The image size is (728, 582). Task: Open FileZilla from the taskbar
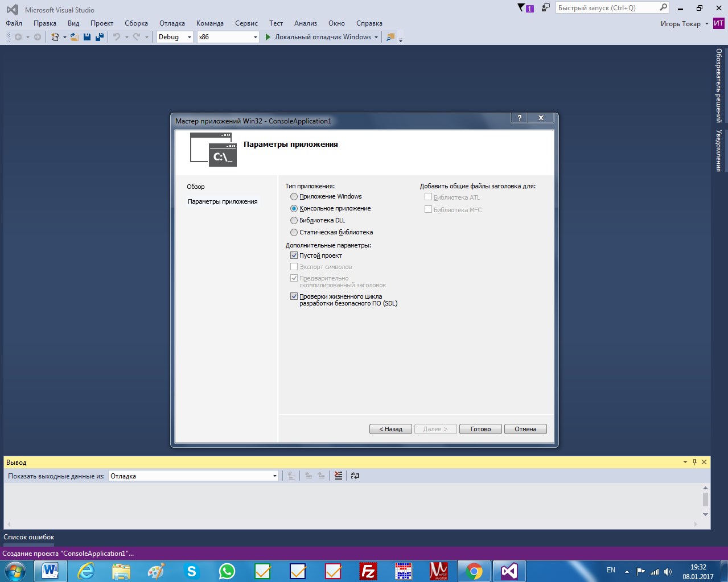[x=368, y=571]
